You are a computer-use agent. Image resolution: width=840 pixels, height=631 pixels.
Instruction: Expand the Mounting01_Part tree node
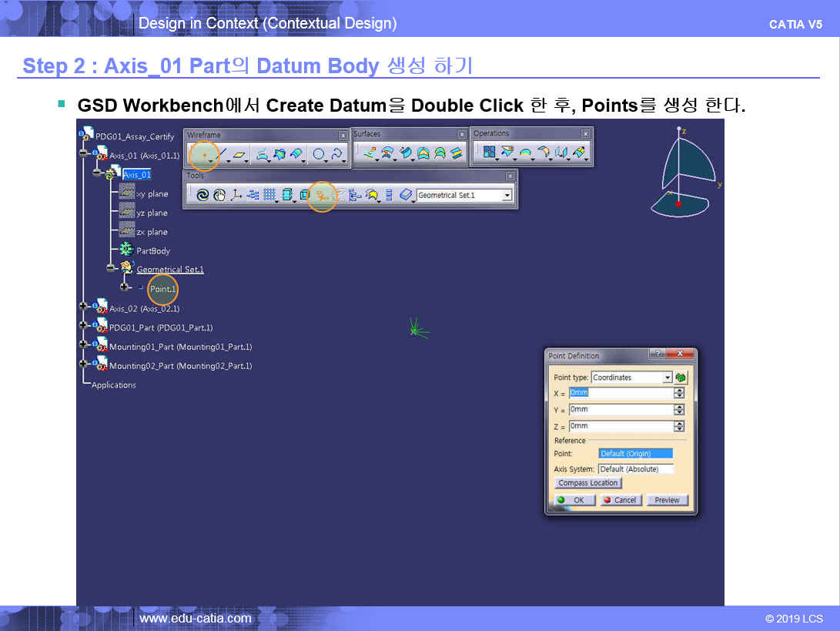[84, 346]
